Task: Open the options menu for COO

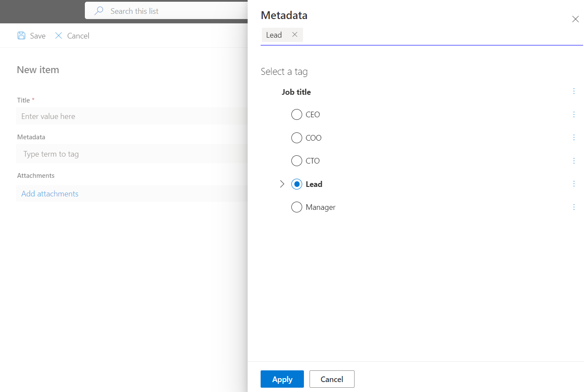Action: [x=574, y=137]
